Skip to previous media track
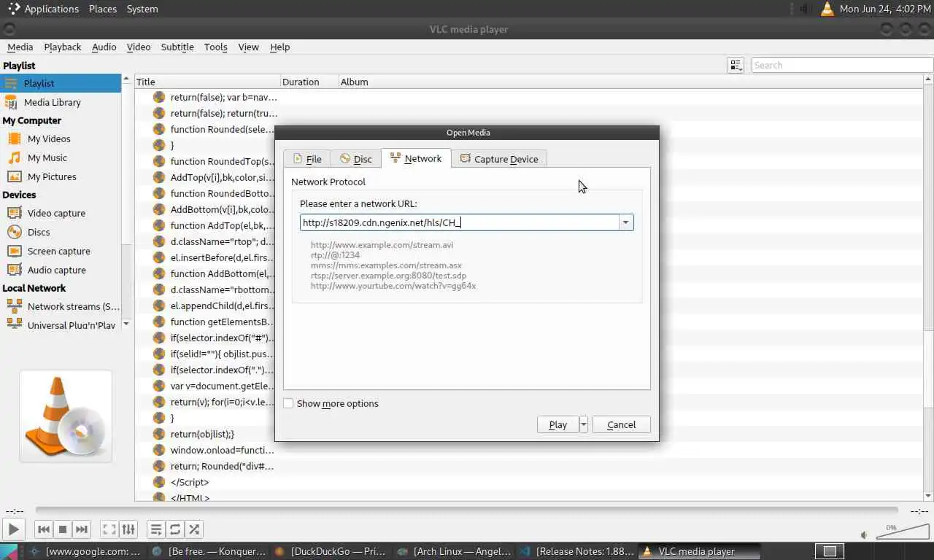Image resolution: width=934 pixels, height=560 pixels. pyautogui.click(x=44, y=529)
